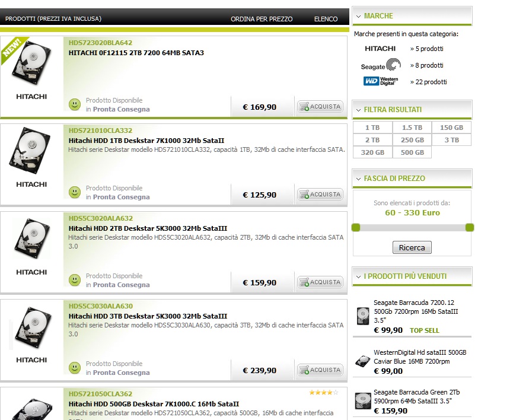Image resolution: width=513 pixels, height=420 pixels.
Task: Open hard drive image of HDS5C3020ALA632
Action: tap(32, 238)
